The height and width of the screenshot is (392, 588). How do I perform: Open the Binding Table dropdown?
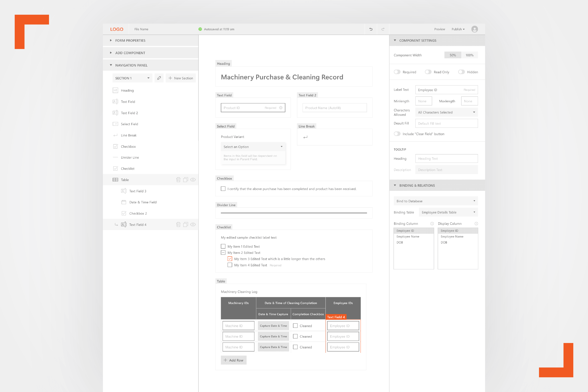pyautogui.click(x=448, y=212)
